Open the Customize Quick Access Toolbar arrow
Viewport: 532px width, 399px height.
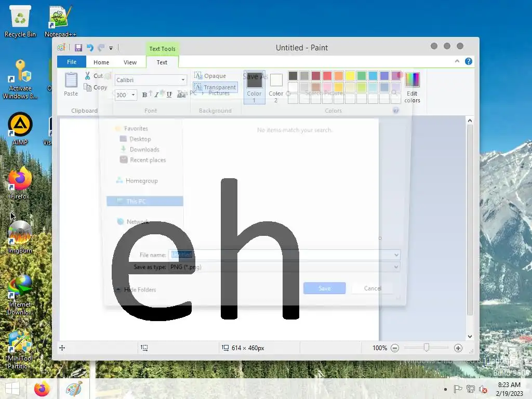[x=111, y=48]
